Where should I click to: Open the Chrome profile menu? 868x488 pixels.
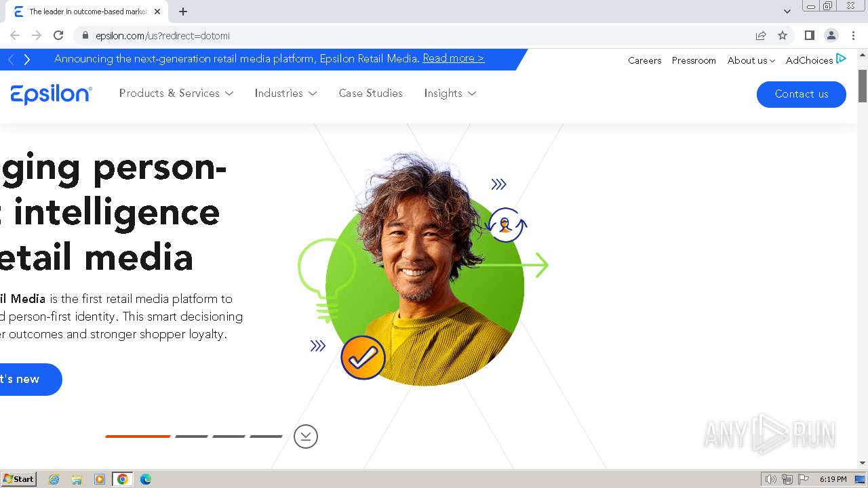click(x=831, y=35)
